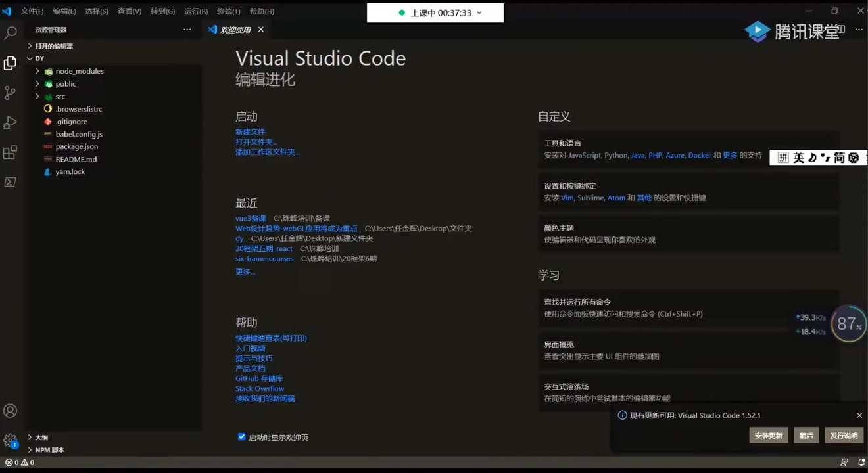Image resolution: width=868 pixels, height=473 pixels.
Task: Click the VS Code logo in title bar
Action: 7,11
